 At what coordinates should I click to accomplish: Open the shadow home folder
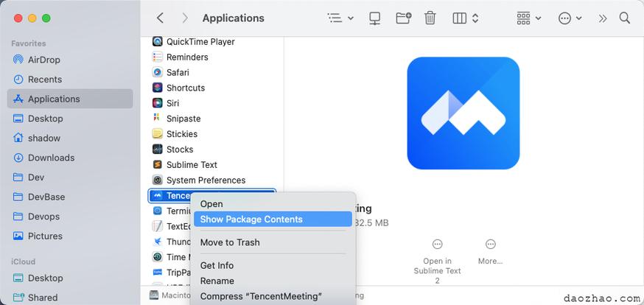pyautogui.click(x=70, y=138)
